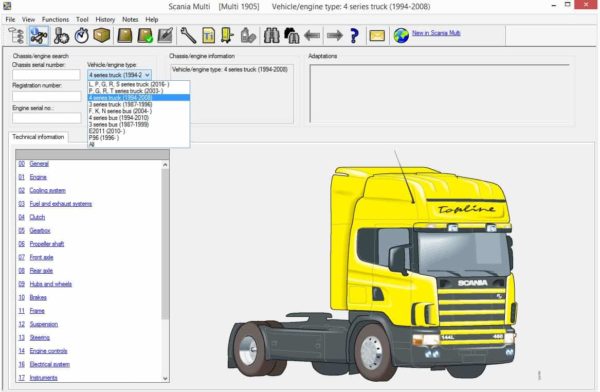Select L, P, G, R, S series truck (2016-)
Image resolution: width=600 pixels, height=392 pixels.
pyautogui.click(x=139, y=84)
